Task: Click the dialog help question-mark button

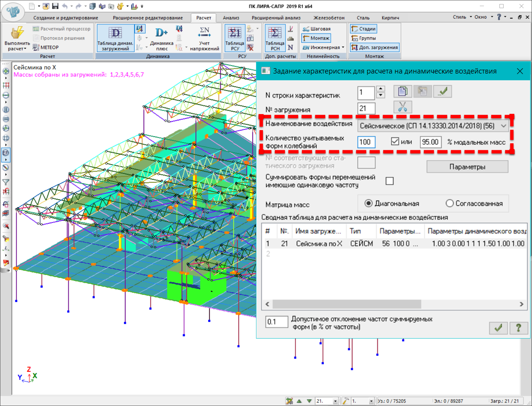Action: pos(518,328)
